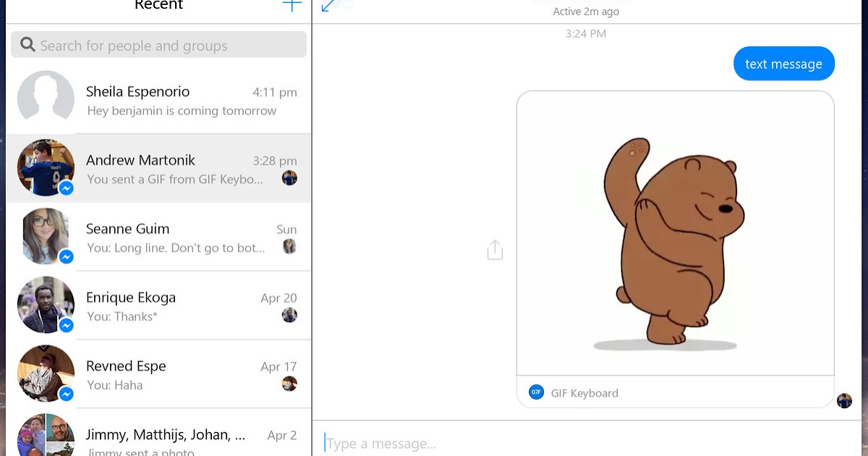
Task: Start a new message with plus icon
Action: 292,4
